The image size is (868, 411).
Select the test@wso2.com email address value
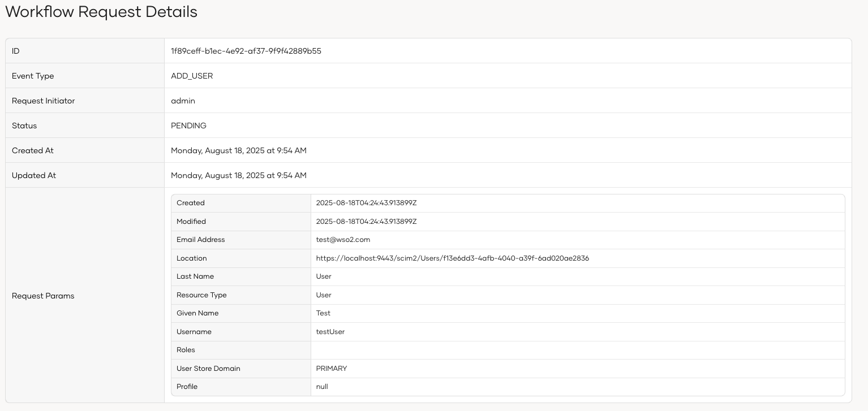pyautogui.click(x=343, y=240)
